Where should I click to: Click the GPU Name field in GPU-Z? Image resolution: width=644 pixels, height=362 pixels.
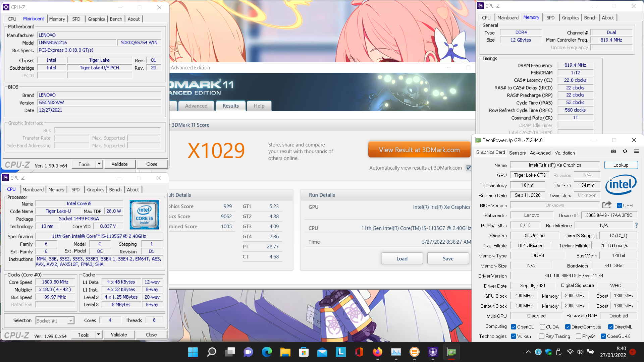pos(555,165)
